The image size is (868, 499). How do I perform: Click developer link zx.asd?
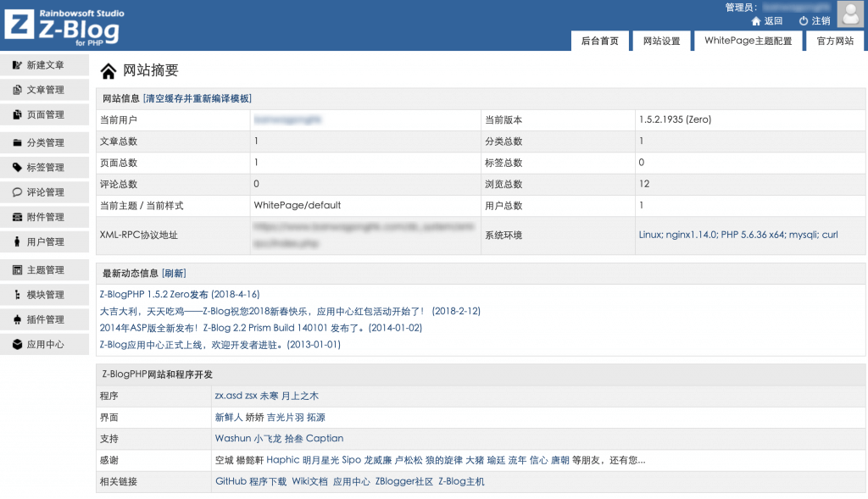pyautogui.click(x=229, y=396)
